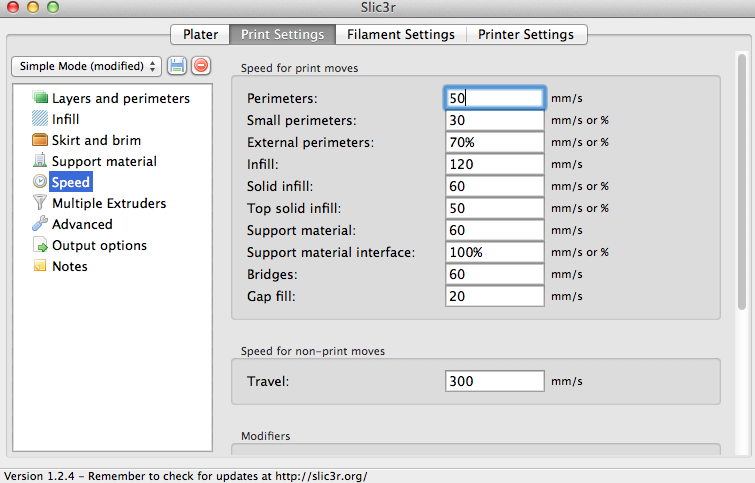755x483 pixels.
Task: Click the Infill speed field
Action: (x=495, y=164)
